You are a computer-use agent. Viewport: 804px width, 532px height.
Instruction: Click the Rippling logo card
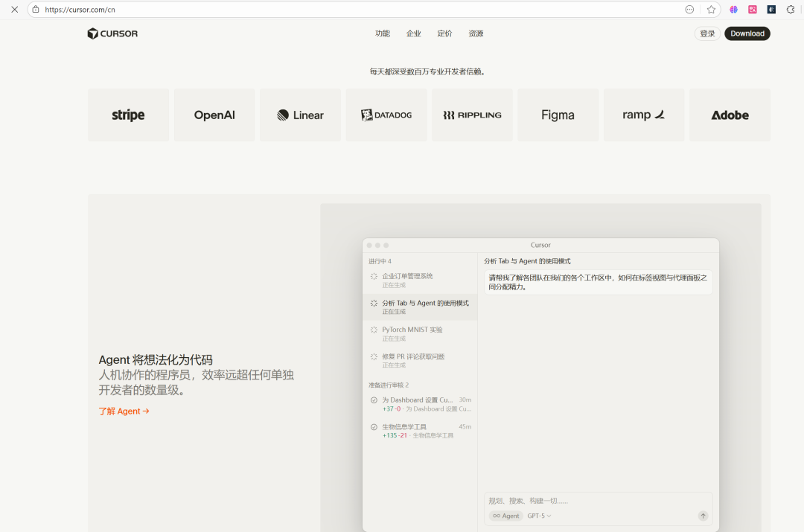click(472, 115)
